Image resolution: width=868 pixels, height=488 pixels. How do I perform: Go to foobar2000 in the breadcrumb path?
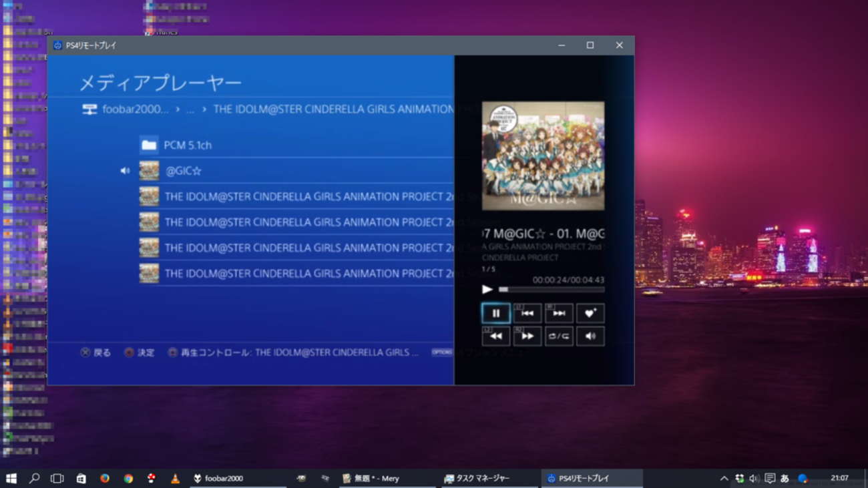136,109
